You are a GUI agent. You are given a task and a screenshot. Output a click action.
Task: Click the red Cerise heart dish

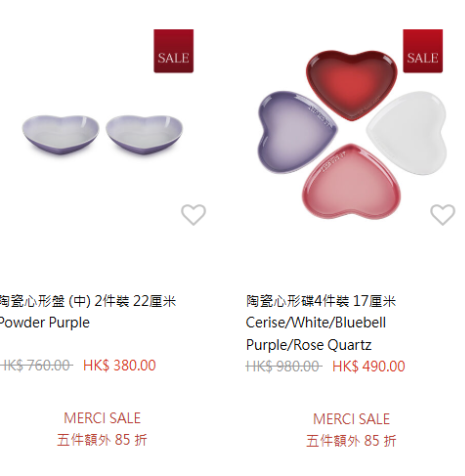pyautogui.click(x=352, y=85)
